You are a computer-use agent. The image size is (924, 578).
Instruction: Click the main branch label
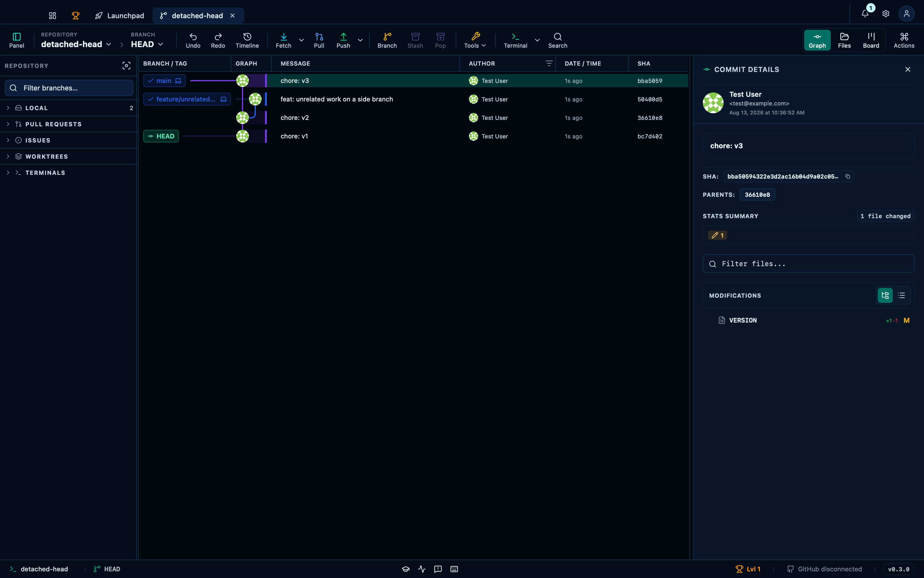click(x=164, y=81)
